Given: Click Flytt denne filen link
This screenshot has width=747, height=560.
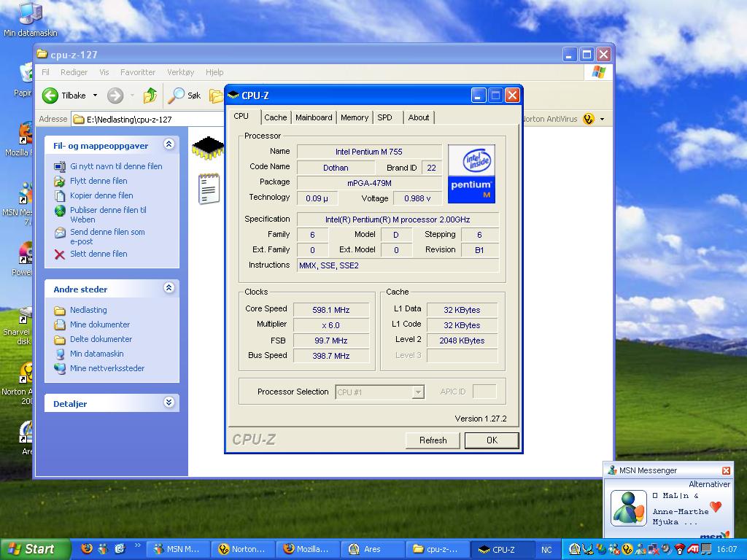Looking at the screenshot, I should (98, 181).
